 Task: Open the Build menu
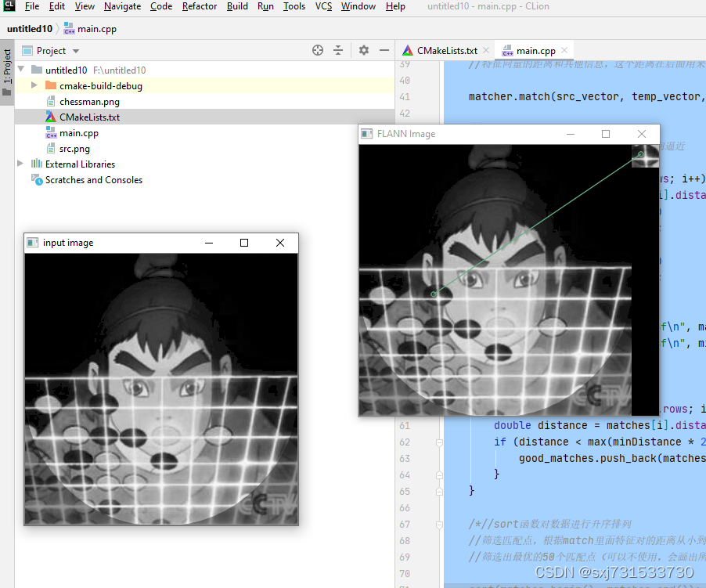(237, 6)
